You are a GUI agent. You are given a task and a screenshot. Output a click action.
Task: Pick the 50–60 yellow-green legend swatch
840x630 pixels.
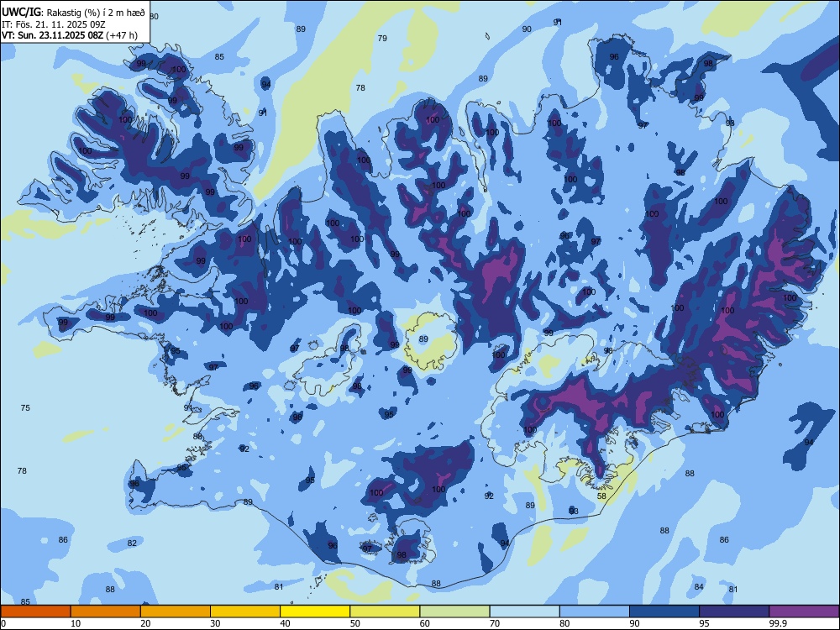(x=385, y=612)
